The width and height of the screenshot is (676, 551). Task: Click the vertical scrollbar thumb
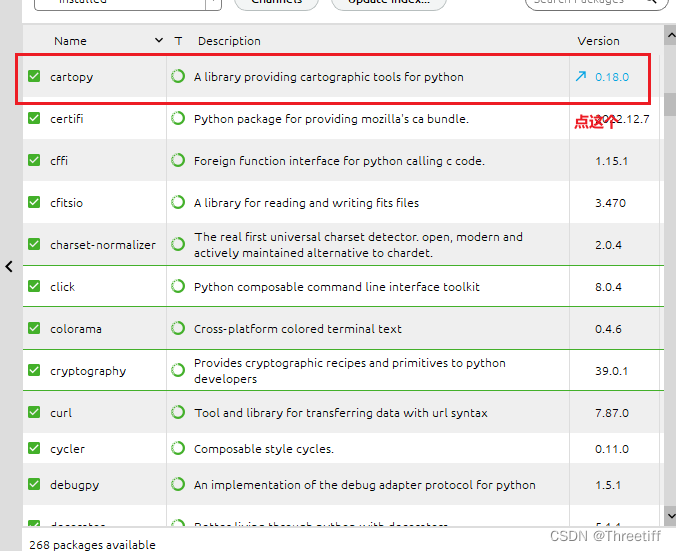[x=670, y=104]
